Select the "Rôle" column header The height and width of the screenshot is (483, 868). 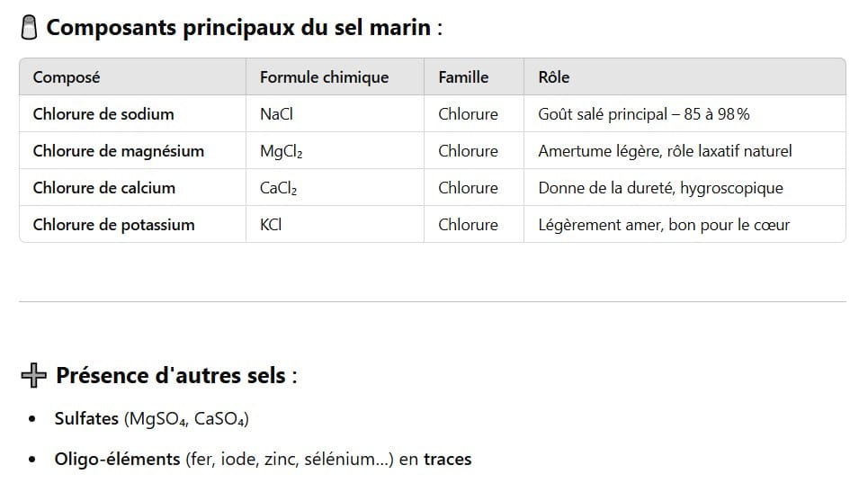(x=553, y=77)
